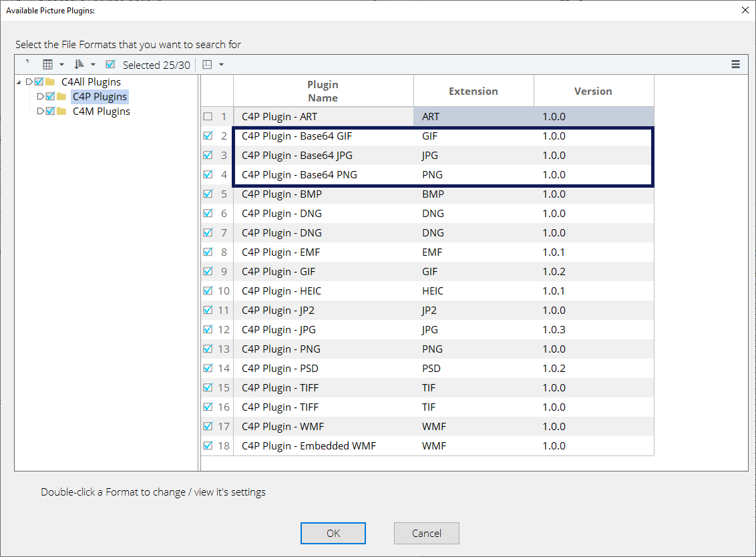Click the C4P Plugins folder icon
This screenshot has height=557, width=756.
pos(61,96)
